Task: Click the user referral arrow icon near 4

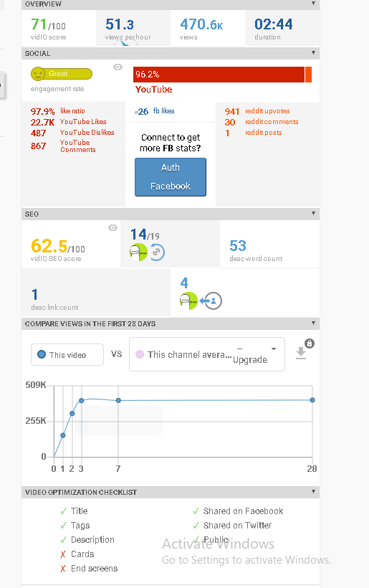Action: 211,300
